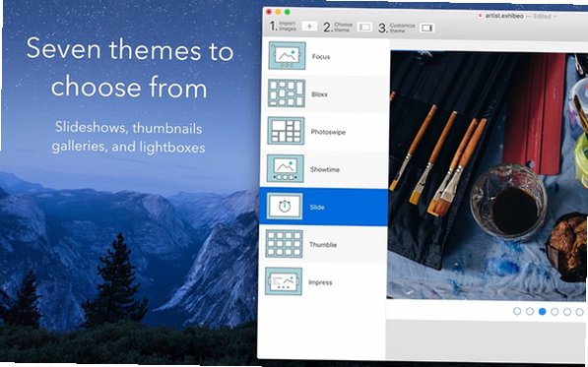This screenshot has width=588, height=367.
Task: Click the Showtime theme label
Action: pos(325,169)
